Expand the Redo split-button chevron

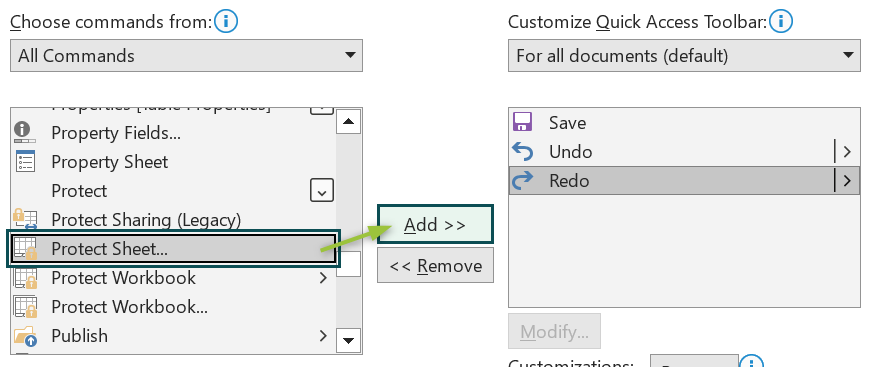pos(847,180)
